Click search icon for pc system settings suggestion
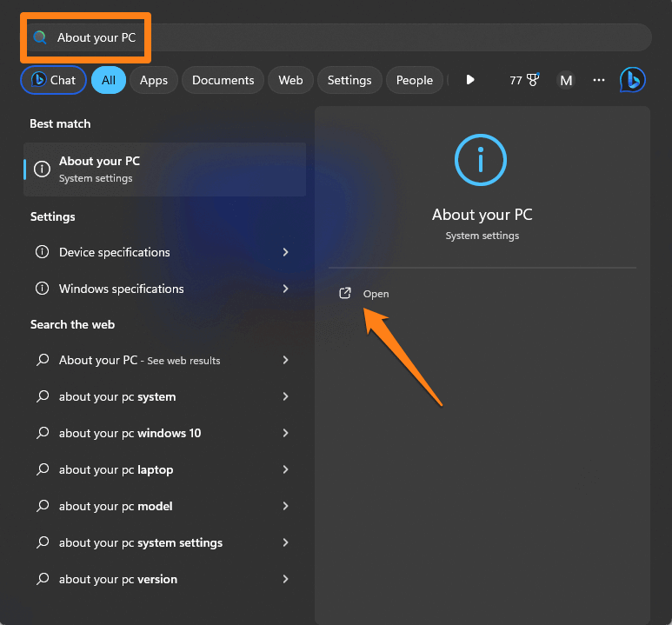This screenshot has height=625, width=672. pos(43,542)
